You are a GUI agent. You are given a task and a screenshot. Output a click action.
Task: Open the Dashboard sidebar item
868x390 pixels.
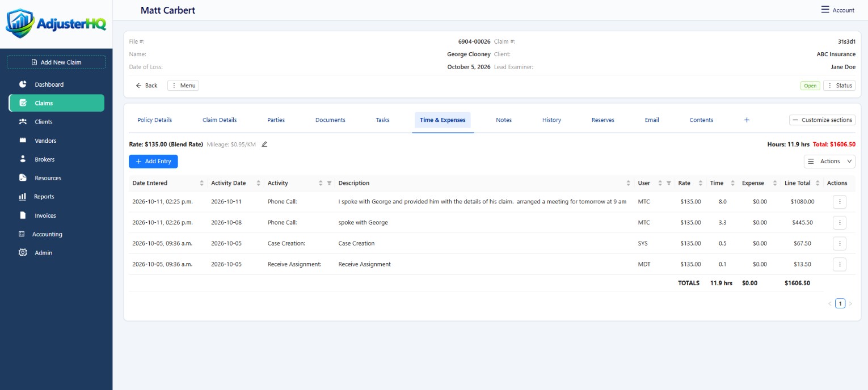(x=49, y=84)
